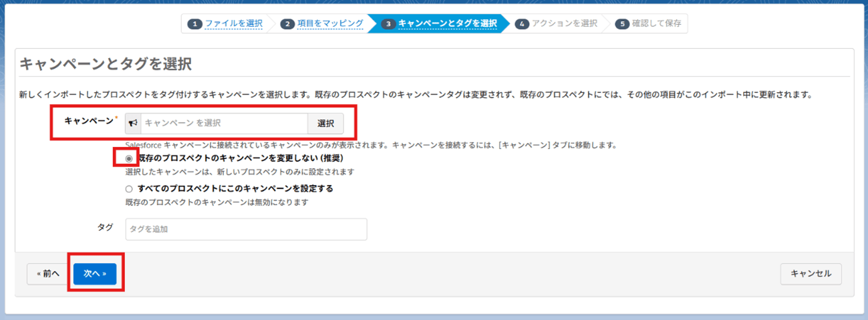Go to step 1 'ファイルを選択'
This screenshot has width=868, height=320.
click(227, 23)
